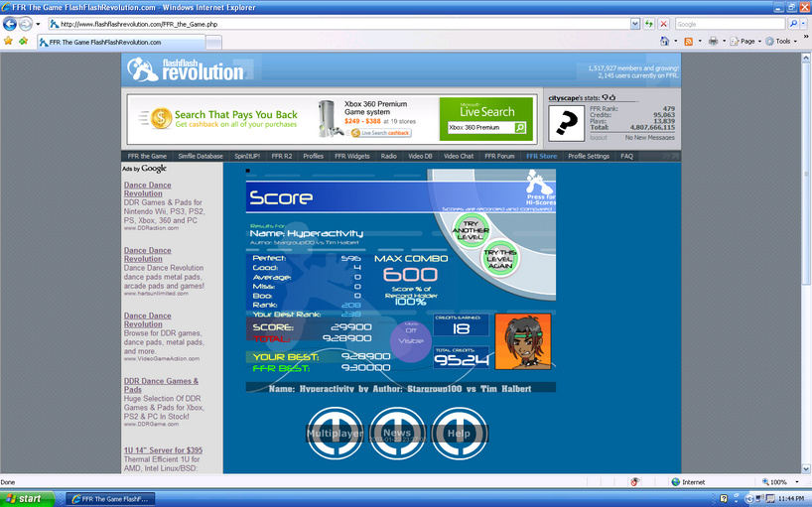Select the FFR Forum nav item

[499, 156]
